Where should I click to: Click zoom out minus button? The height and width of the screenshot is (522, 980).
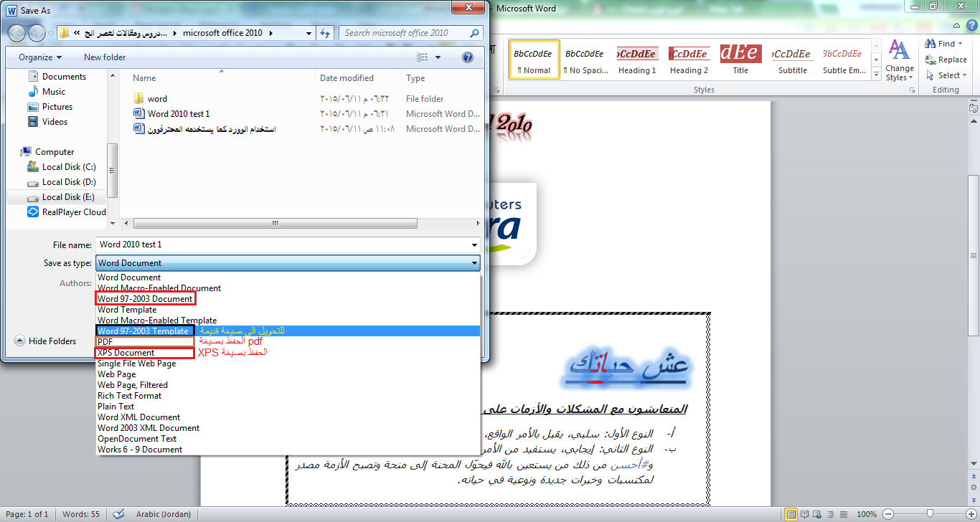(887, 514)
